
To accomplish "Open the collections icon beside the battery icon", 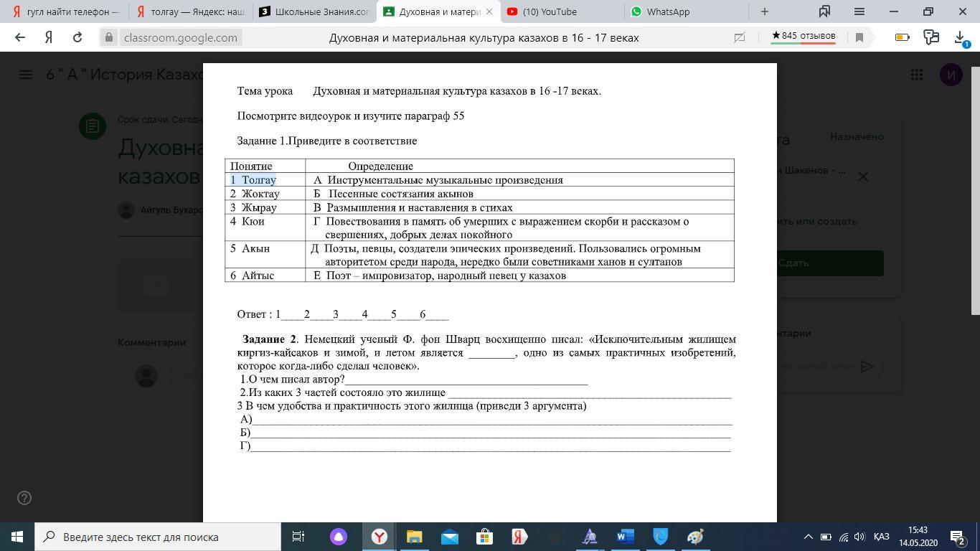I will coord(931,37).
